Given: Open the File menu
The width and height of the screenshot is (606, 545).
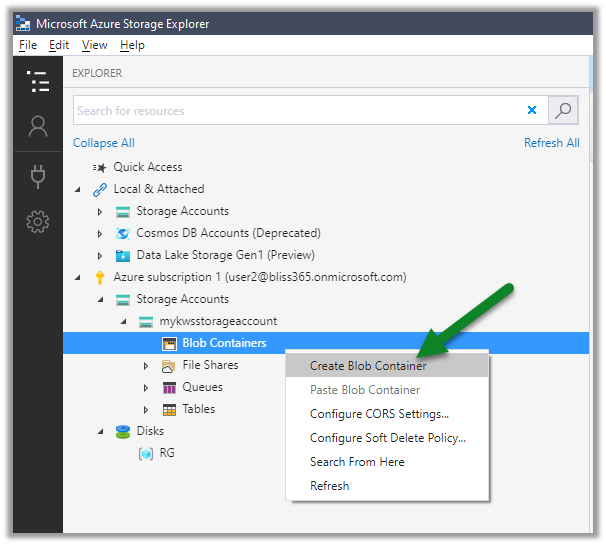Looking at the screenshot, I should 28,45.
